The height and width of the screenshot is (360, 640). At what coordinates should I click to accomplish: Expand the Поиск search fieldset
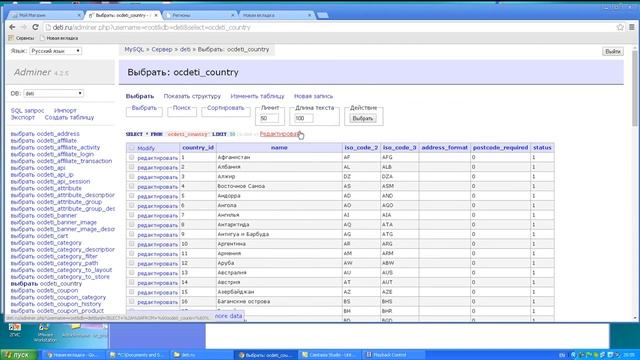click(x=182, y=108)
